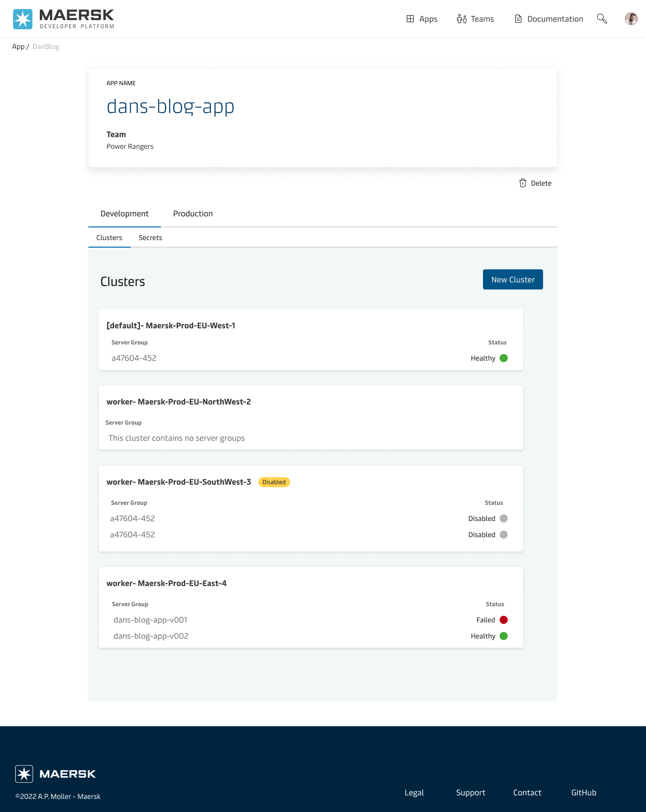This screenshot has height=812, width=646.
Task: Click the dans-blog-app app name heading
Action: [171, 107]
